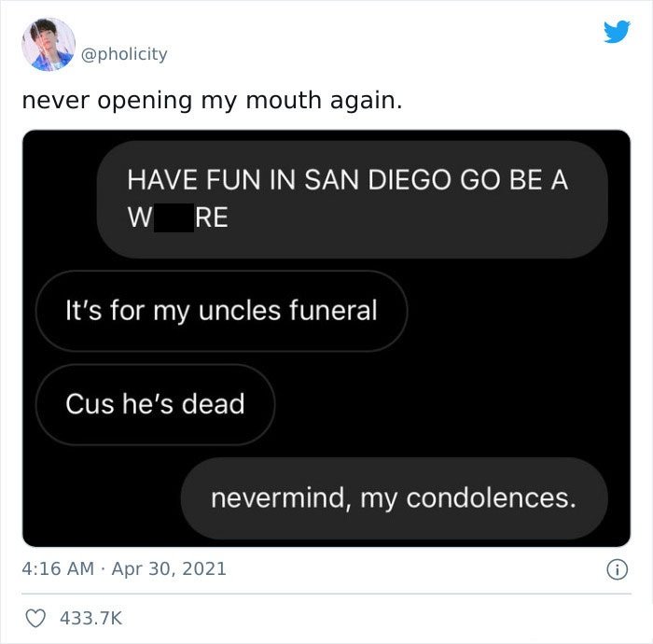
Task: Tap the 'It's for my uncles funeral' bubble
Action: click(x=222, y=311)
